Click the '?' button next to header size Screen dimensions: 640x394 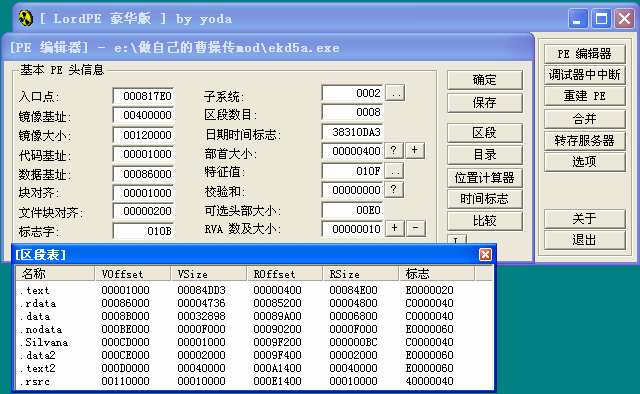[393, 150]
